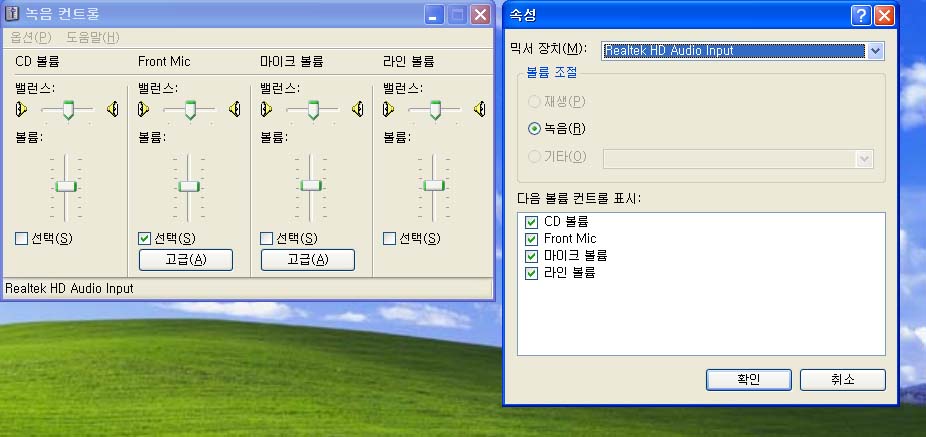
Task: Click right speaker icon under CD 볼륨 balance
Action: 113,109
